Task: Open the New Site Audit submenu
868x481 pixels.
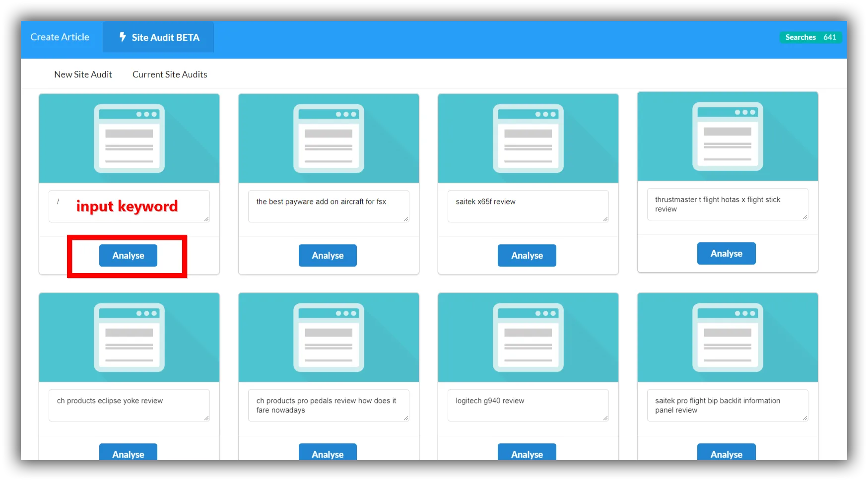Action: click(x=83, y=74)
